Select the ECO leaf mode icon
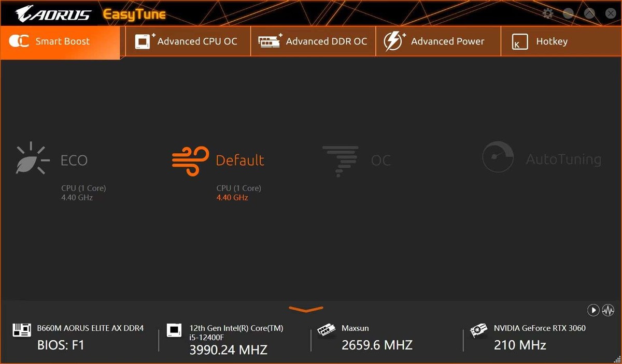622x364 pixels. (x=33, y=158)
